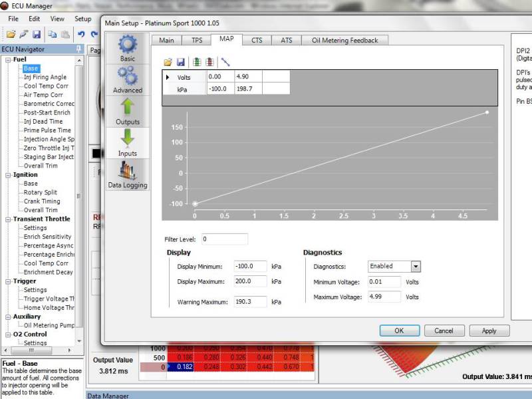Click the Maximum Voltage field
This screenshot has height=399, width=532.
[x=384, y=297]
